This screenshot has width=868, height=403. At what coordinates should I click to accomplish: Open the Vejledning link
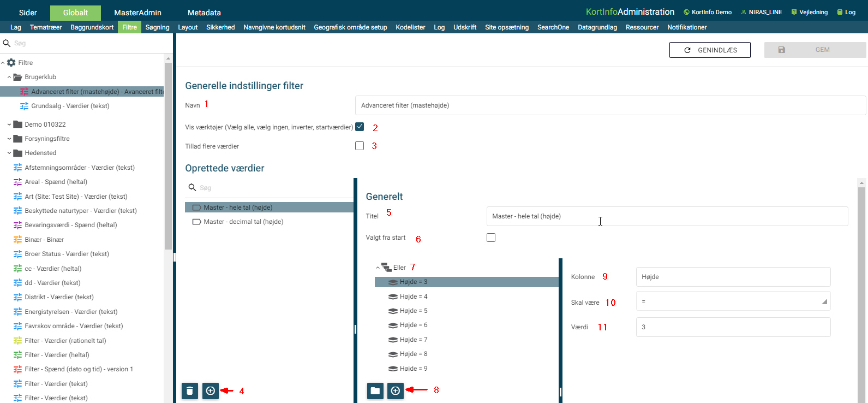point(810,12)
